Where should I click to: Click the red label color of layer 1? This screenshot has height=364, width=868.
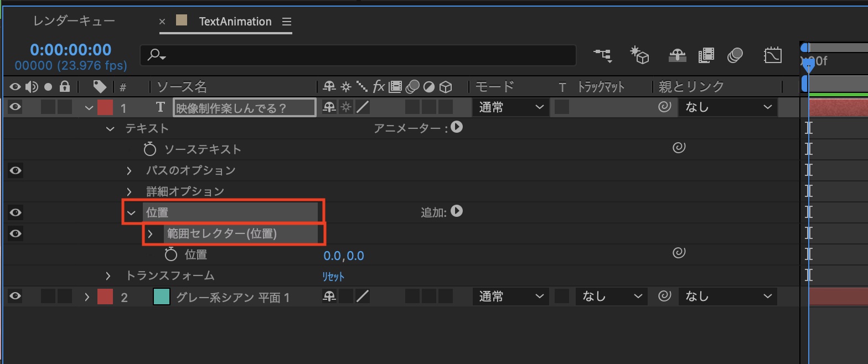click(105, 107)
